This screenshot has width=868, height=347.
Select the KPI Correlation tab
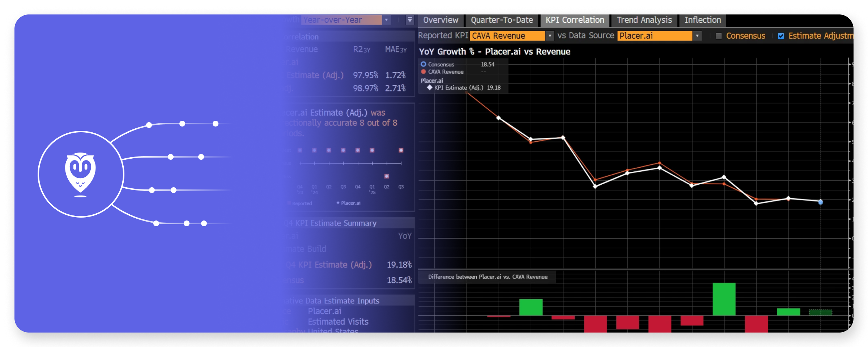[x=575, y=20]
